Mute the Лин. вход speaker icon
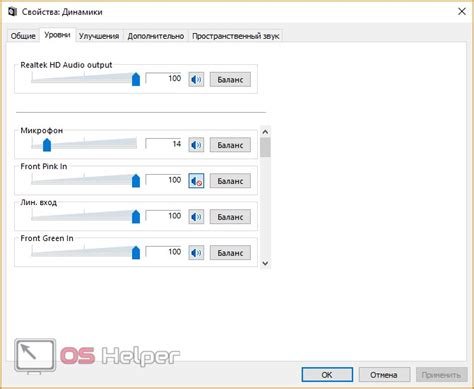 pos(196,217)
